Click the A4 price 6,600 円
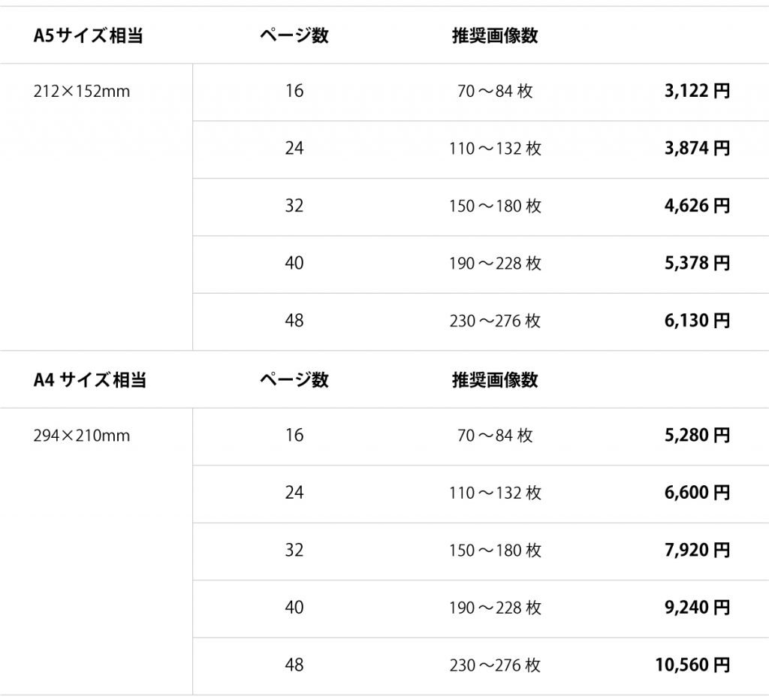This screenshot has height=700, width=769. click(x=697, y=493)
